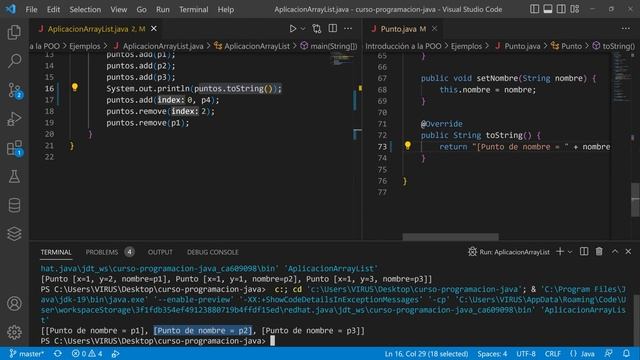Click the master branch in the status bar
640x360 pixels.
click(27, 353)
